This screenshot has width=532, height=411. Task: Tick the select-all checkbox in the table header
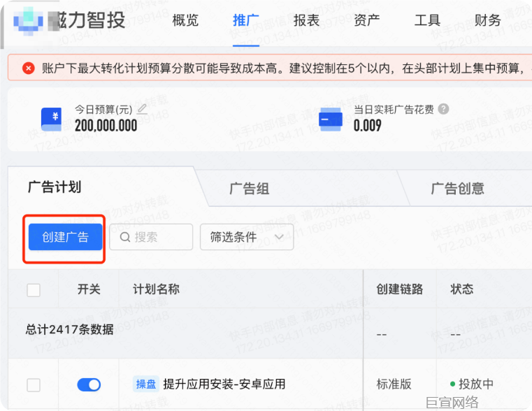click(34, 290)
